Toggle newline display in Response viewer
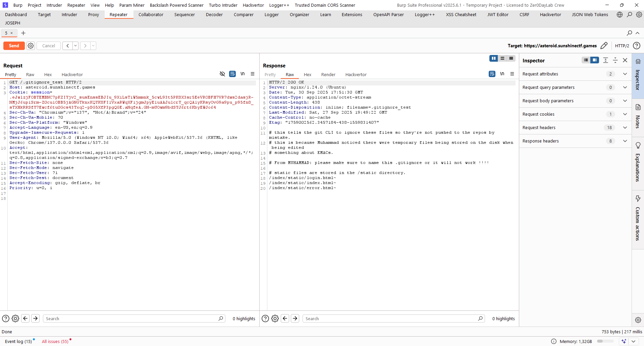Viewport: 644px width, 346px height. (502, 74)
